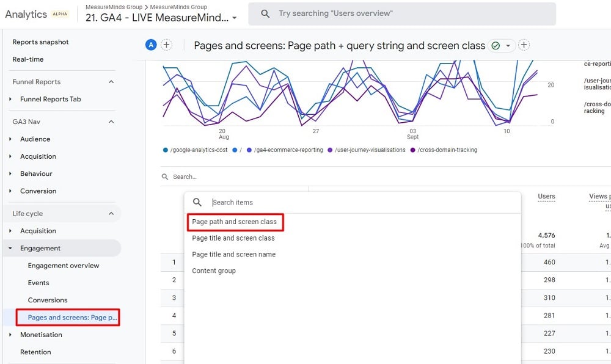The height and width of the screenshot is (364, 611).
Task: Click the green checkmark report status icon
Action: [x=496, y=45]
